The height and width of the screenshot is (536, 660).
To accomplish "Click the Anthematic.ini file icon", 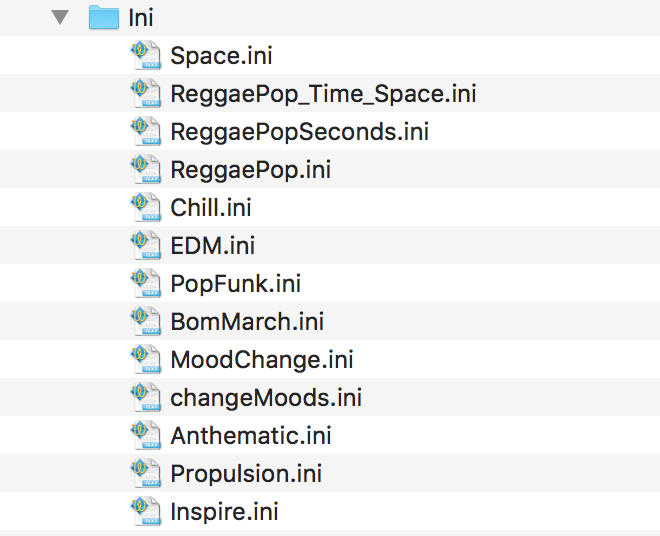I will (x=146, y=436).
